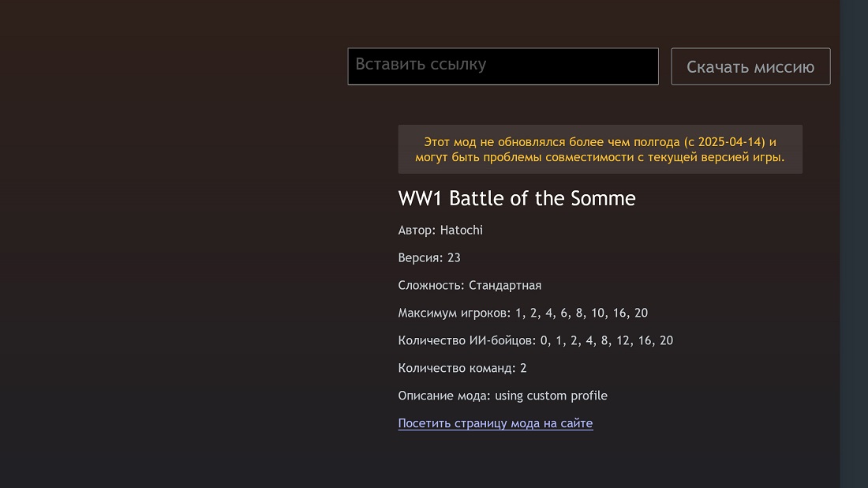Click the "Описание мода:" label
This screenshot has width=868, height=488.
tap(444, 396)
